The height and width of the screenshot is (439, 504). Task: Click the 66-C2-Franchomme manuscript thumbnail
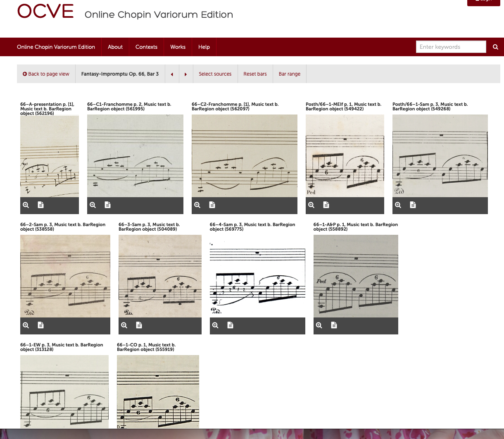pyautogui.click(x=245, y=156)
